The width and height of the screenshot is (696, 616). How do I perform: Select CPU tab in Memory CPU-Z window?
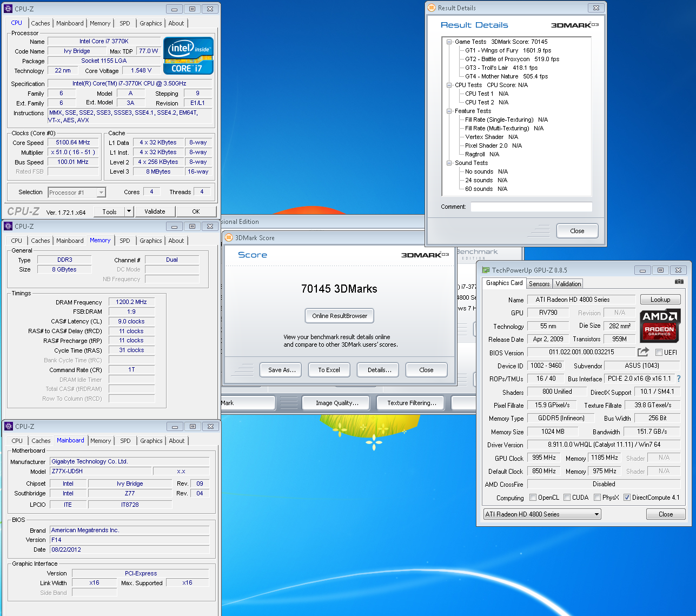(x=17, y=241)
